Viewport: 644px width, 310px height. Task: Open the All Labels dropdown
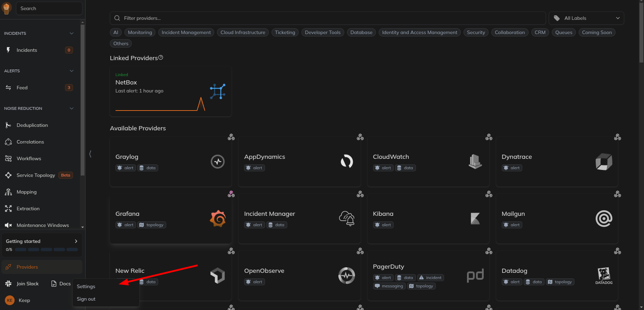pyautogui.click(x=586, y=18)
